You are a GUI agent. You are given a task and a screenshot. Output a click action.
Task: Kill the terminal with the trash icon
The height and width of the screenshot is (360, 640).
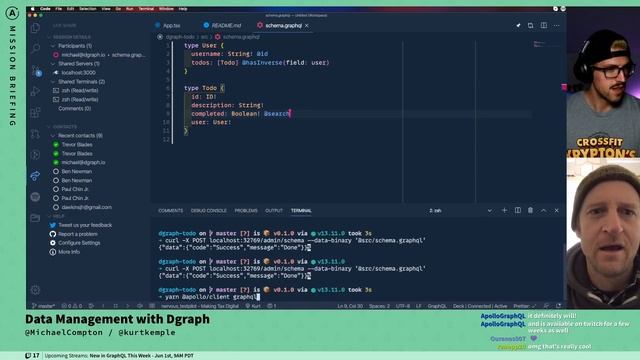tap(530, 210)
